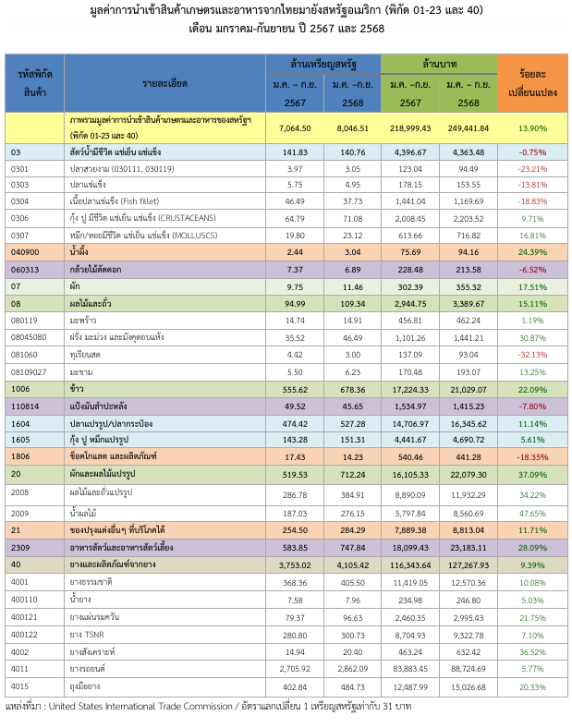
Task: Select the code cell 060313
Action: [x=25, y=269]
